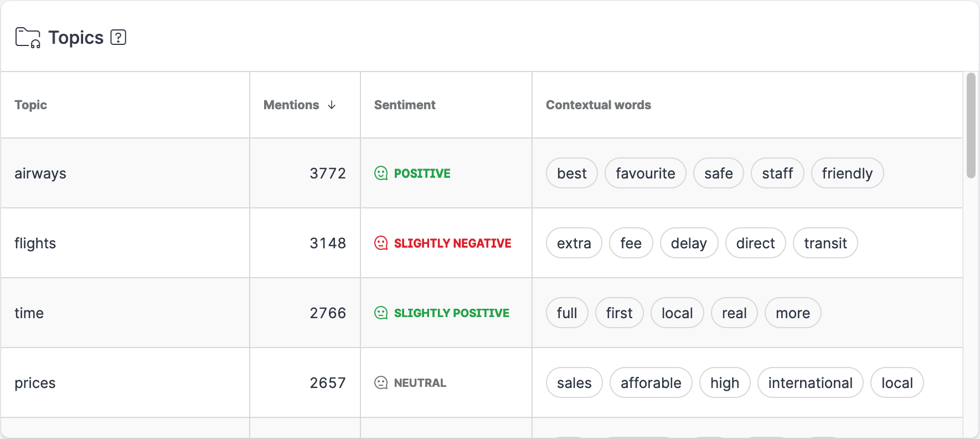Click the negative sentiment icon for flights
This screenshot has width=980, height=439.
pyautogui.click(x=381, y=243)
